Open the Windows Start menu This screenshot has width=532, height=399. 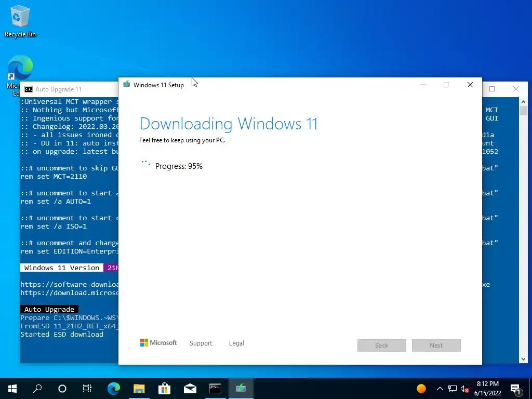click(x=12, y=389)
